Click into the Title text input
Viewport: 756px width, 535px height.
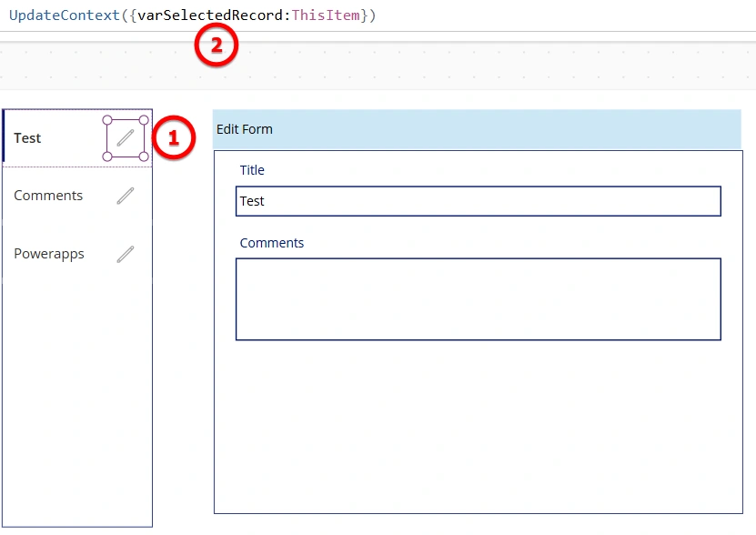(x=479, y=201)
